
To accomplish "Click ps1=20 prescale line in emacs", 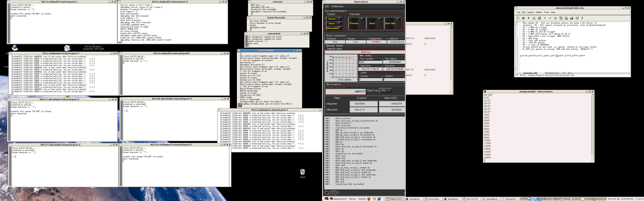I will pyautogui.click(x=552, y=56).
